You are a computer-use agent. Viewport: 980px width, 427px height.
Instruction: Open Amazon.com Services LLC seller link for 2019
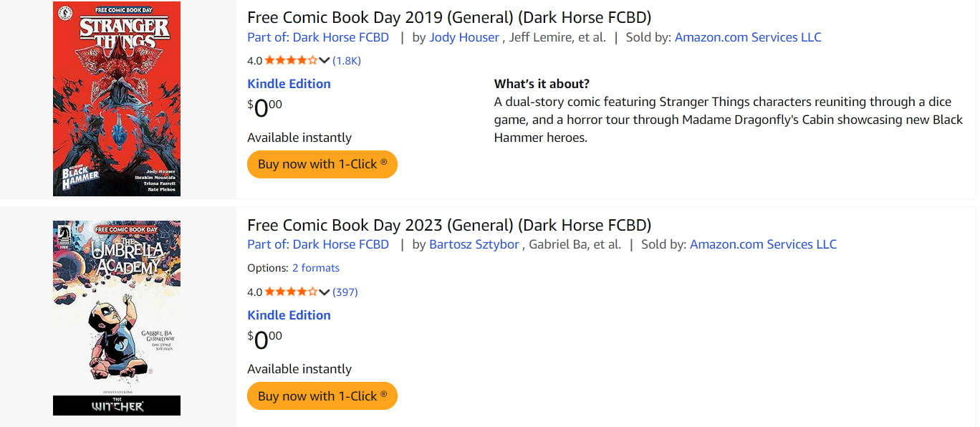pyautogui.click(x=748, y=37)
